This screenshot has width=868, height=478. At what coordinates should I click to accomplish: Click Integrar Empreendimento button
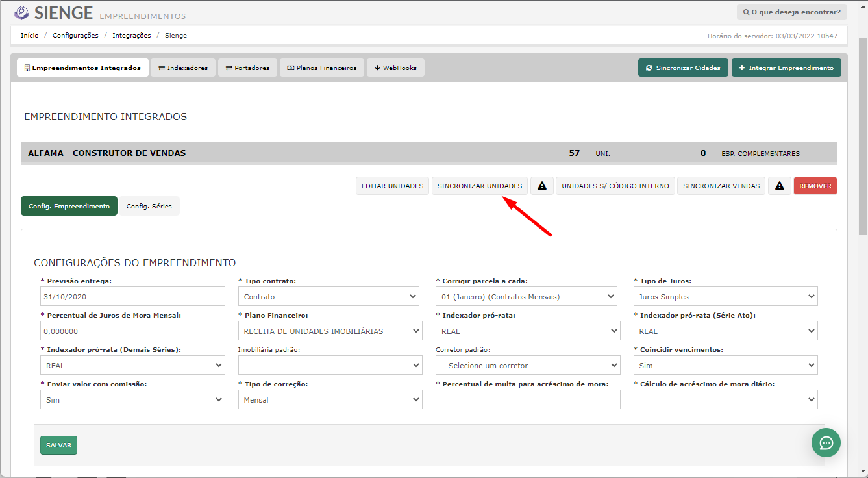coord(786,68)
